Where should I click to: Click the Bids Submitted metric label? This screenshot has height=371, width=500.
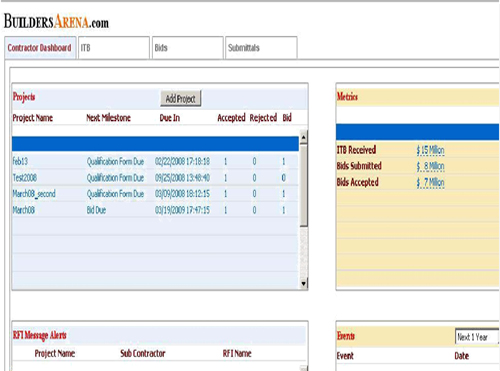(359, 166)
